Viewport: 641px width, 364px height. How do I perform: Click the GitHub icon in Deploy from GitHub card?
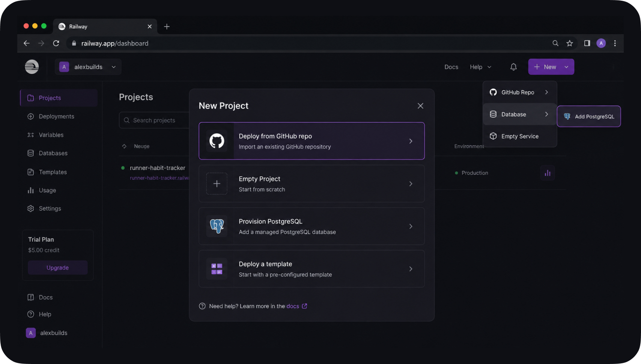pyautogui.click(x=217, y=141)
